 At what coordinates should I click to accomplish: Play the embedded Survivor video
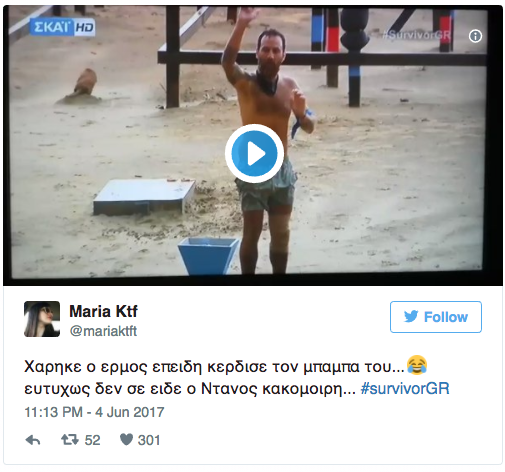(254, 154)
